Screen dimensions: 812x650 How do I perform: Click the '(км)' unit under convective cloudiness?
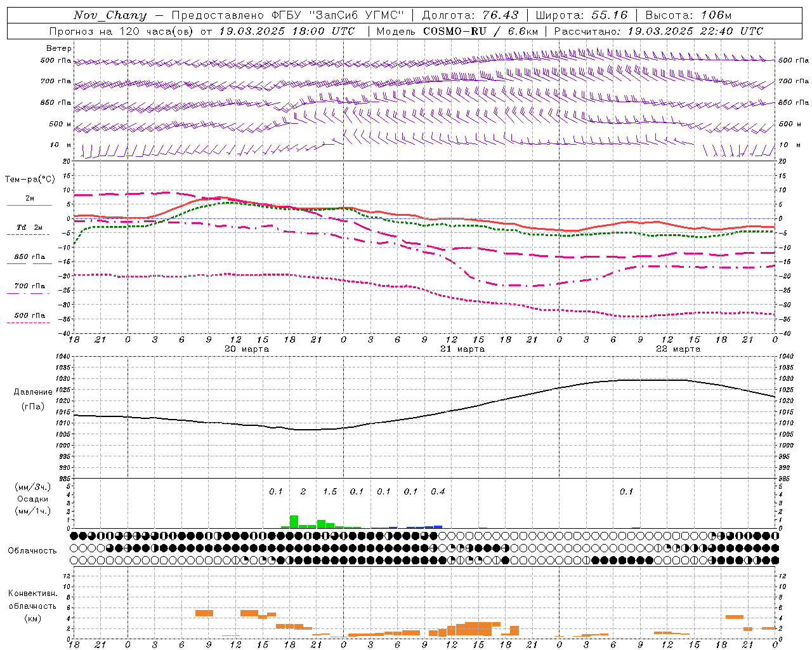(x=33, y=618)
